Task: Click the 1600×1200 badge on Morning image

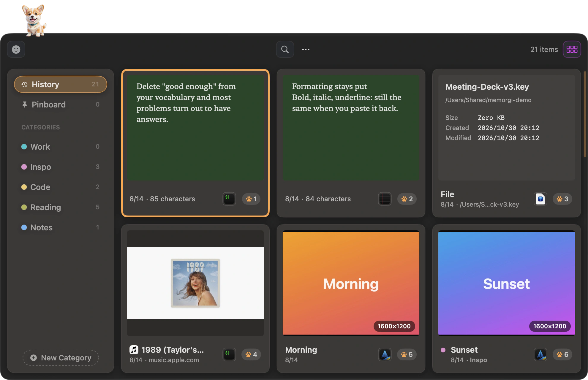Action: [x=394, y=326]
